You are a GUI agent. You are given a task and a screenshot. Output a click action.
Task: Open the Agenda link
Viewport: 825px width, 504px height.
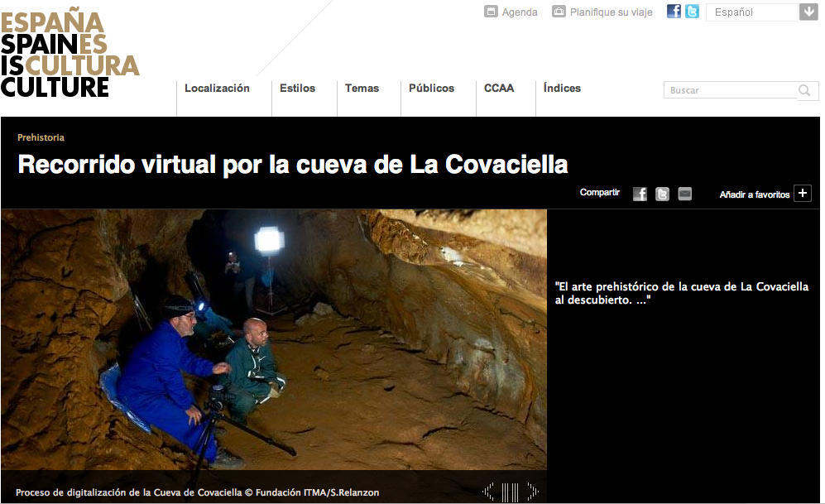point(511,12)
